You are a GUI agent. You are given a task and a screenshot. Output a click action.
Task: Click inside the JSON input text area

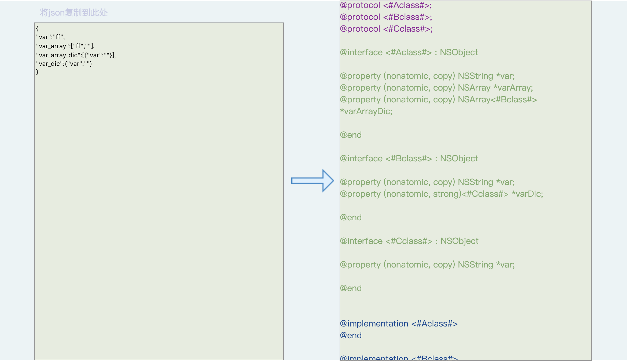point(159,204)
